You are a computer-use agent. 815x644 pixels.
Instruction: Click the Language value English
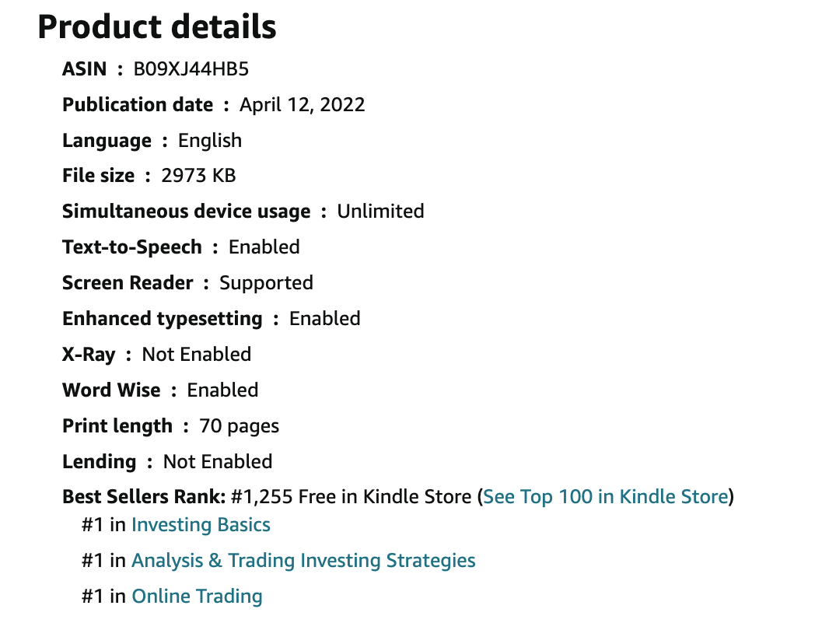[210, 141]
